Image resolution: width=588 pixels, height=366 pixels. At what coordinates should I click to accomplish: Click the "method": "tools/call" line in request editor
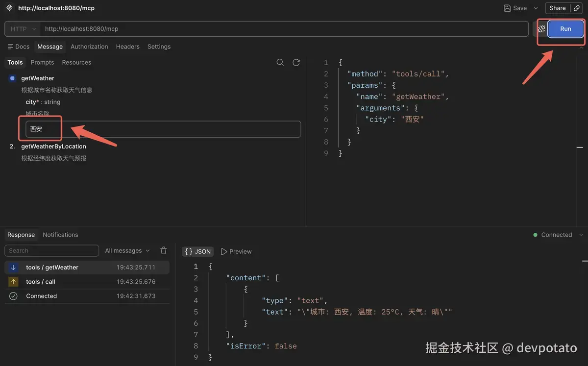[x=398, y=74]
